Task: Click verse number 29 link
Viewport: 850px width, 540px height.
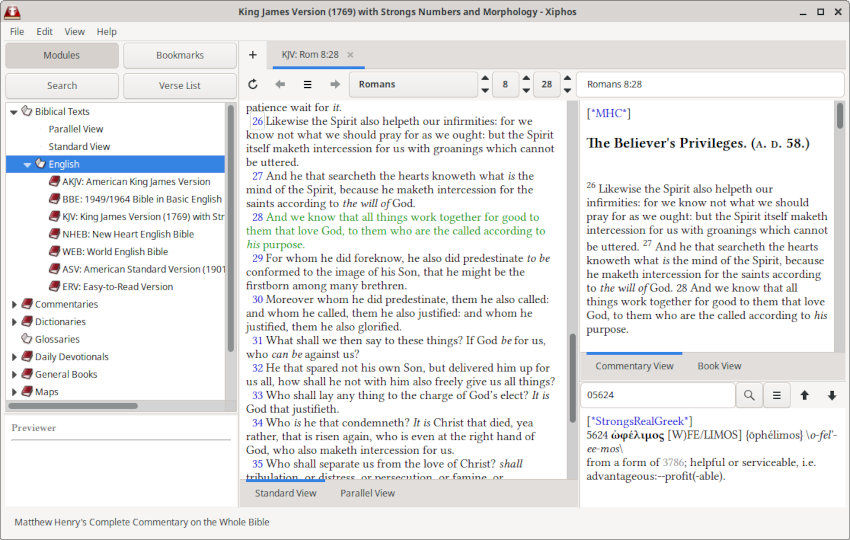Action: pyautogui.click(x=257, y=258)
